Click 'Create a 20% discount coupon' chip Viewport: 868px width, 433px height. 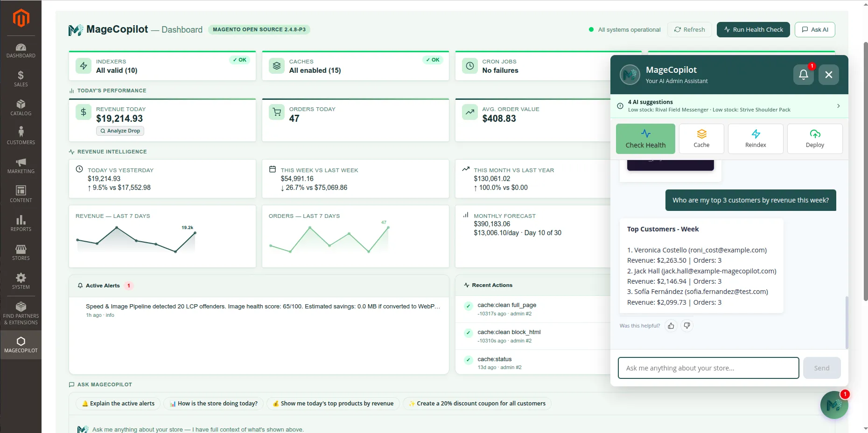[477, 404]
